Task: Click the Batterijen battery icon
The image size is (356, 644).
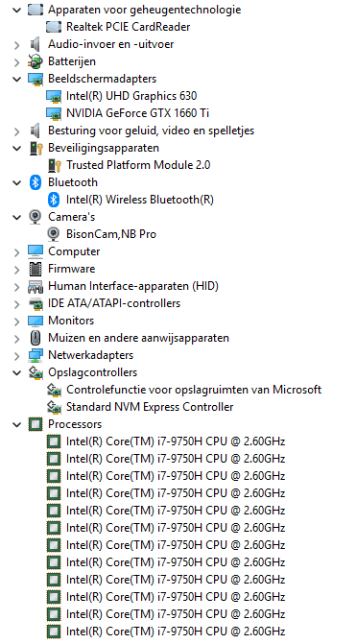Action: coord(36,61)
